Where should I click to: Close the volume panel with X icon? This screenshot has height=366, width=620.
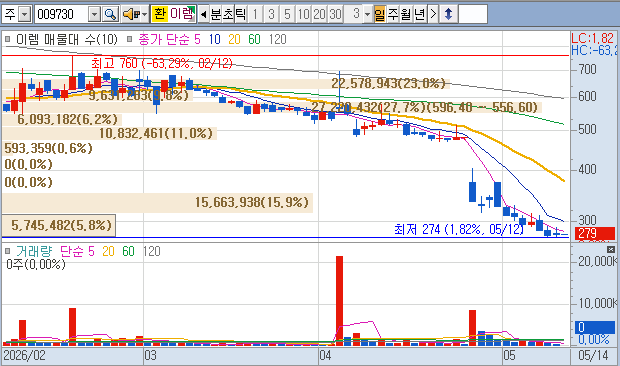(x=611, y=249)
